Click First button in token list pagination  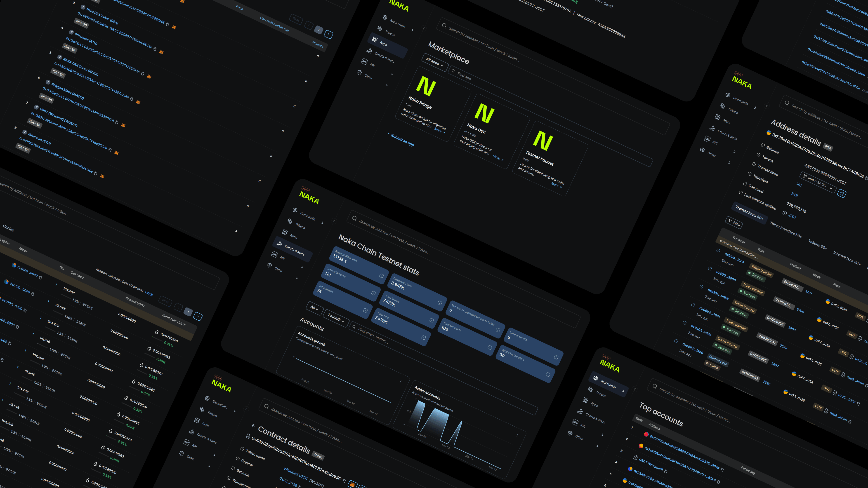296,19
